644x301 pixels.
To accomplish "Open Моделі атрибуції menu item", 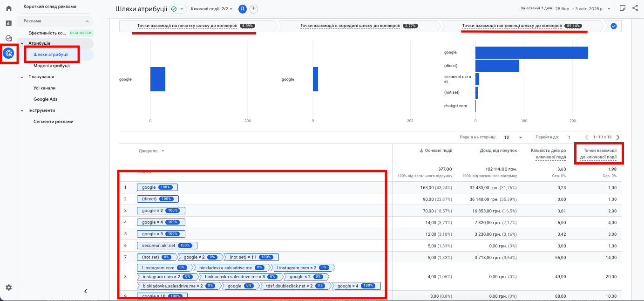I will pos(52,66).
